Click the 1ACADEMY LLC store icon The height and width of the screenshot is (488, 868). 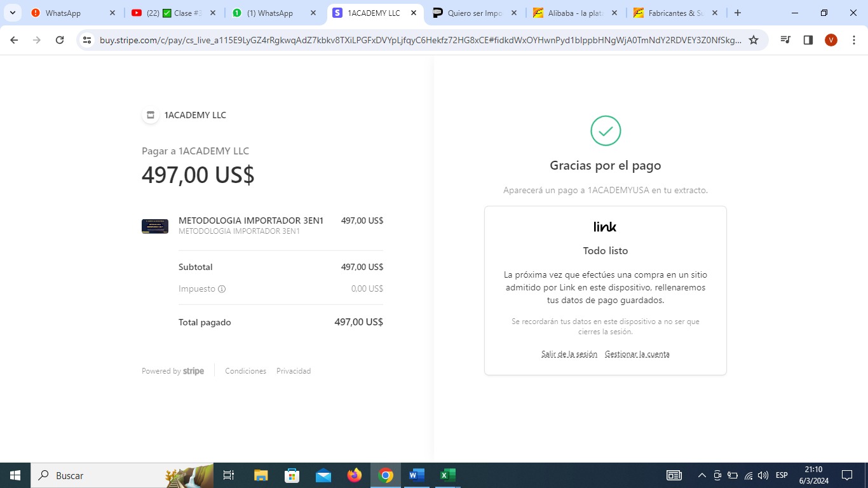[151, 115]
